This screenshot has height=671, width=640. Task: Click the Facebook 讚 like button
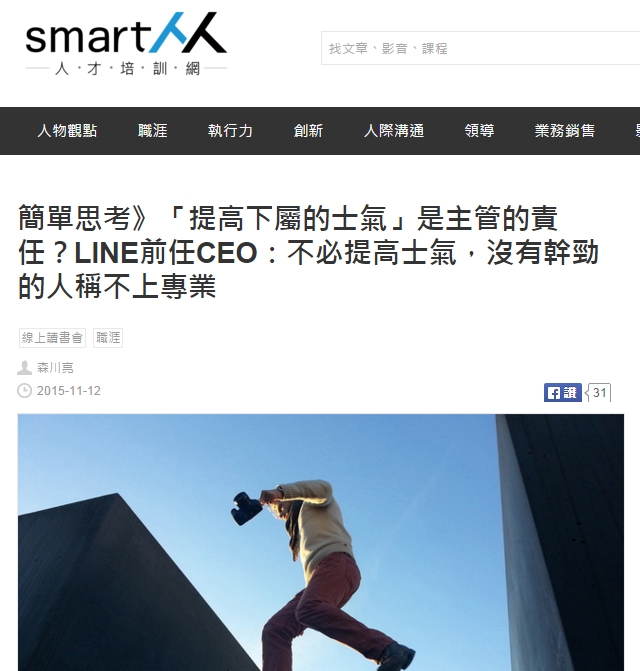click(x=563, y=392)
